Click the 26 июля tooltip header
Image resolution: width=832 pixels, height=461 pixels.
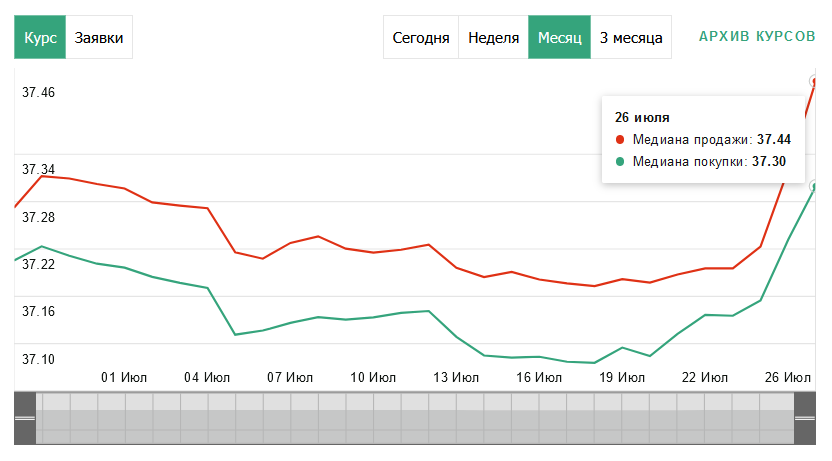[x=642, y=118]
